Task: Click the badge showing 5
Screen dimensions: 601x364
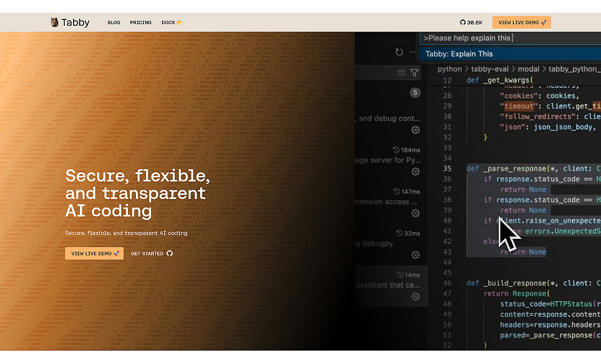Action: pyautogui.click(x=415, y=93)
